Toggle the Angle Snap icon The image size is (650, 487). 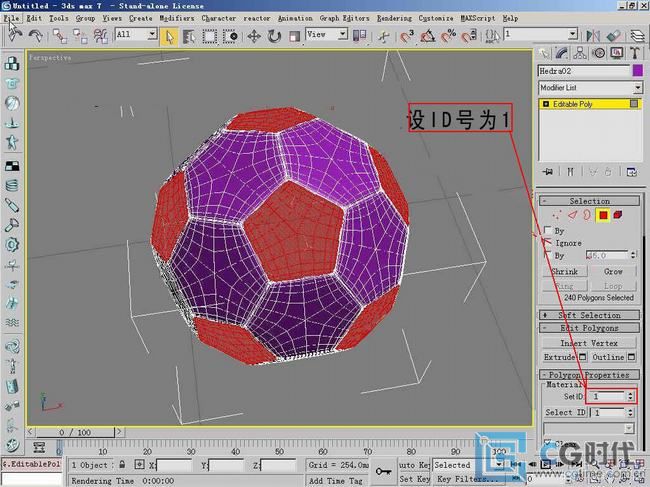[x=427, y=36]
